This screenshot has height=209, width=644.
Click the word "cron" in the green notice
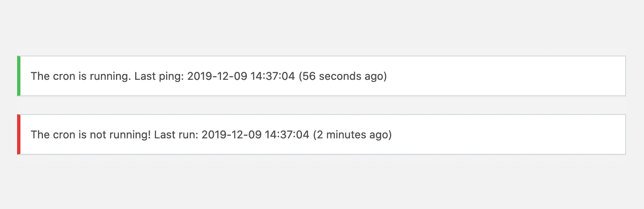click(60, 76)
